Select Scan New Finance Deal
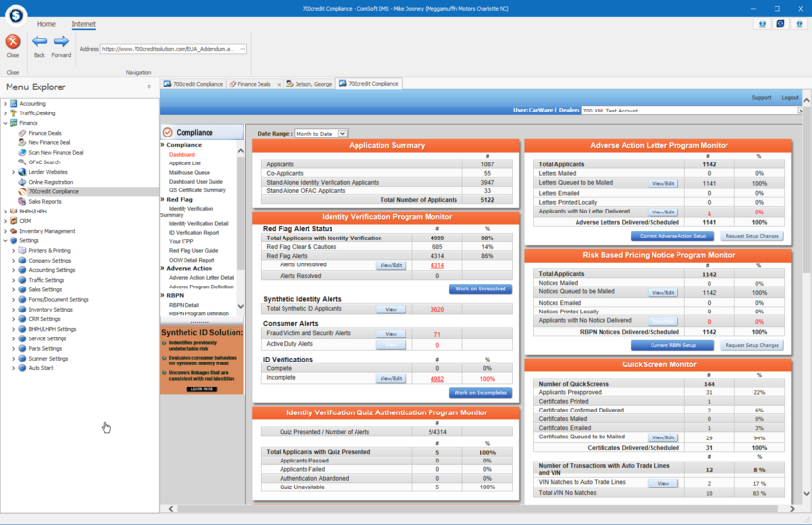The width and height of the screenshot is (812, 525). click(56, 152)
